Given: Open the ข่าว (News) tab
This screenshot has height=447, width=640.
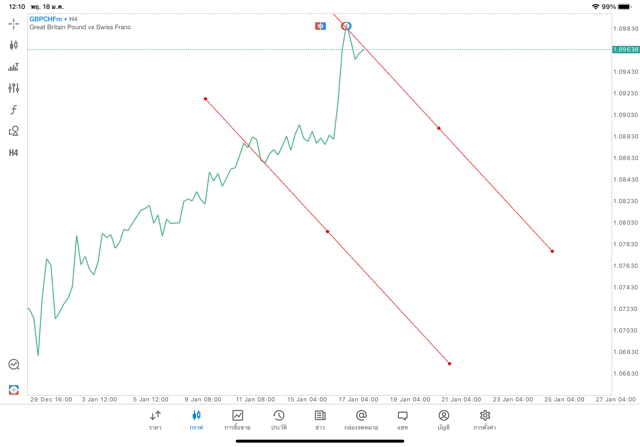Looking at the screenshot, I should [x=320, y=419].
